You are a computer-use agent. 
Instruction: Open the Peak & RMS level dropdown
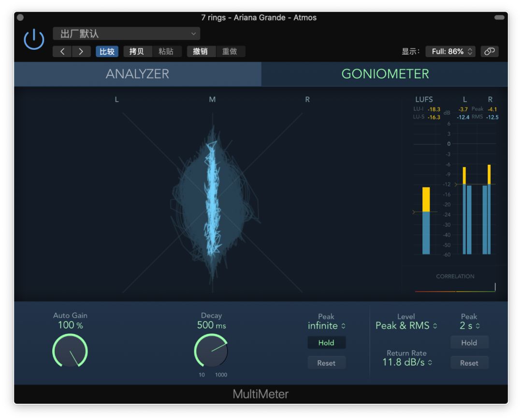pyautogui.click(x=406, y=326)
